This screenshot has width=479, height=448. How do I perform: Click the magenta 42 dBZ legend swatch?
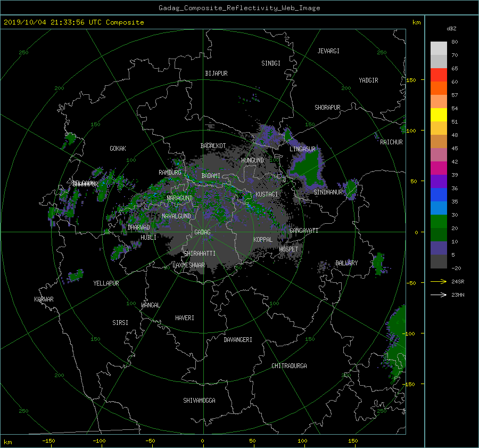pyautogui.click(x=439, y=168)
